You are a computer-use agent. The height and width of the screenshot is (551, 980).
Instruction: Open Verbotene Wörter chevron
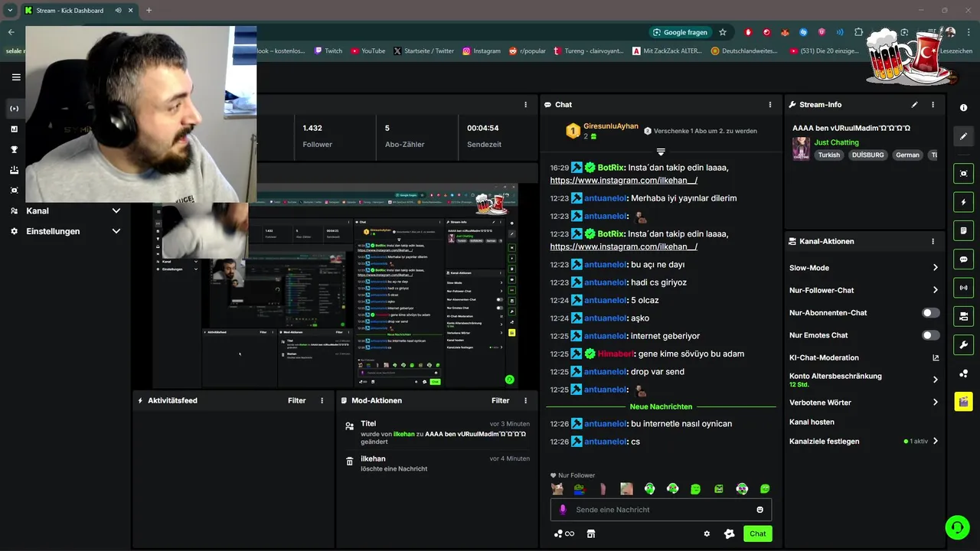coord(935,403)
